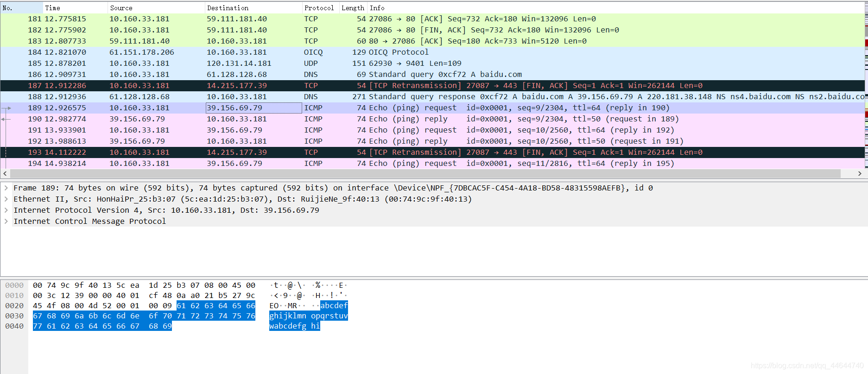Image resolution: width=868 pixels, height=374 pixels.
Task: Click source 61.151.178.206 in packet 184
Action: [142, 52]
